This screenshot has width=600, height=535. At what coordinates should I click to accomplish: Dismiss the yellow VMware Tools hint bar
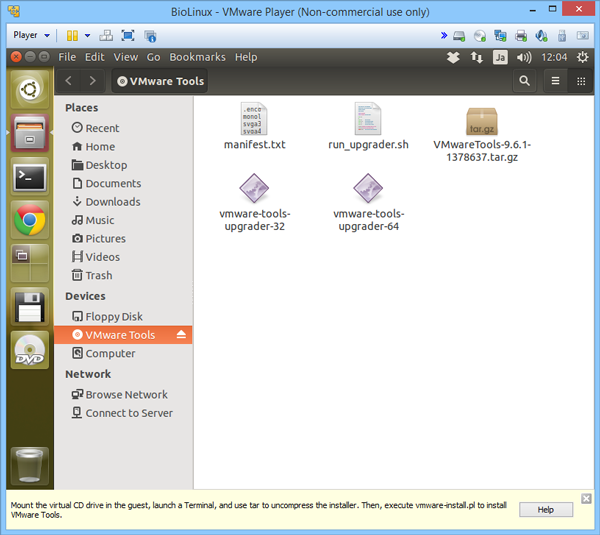pyautogui.click(x=586, y=498)
